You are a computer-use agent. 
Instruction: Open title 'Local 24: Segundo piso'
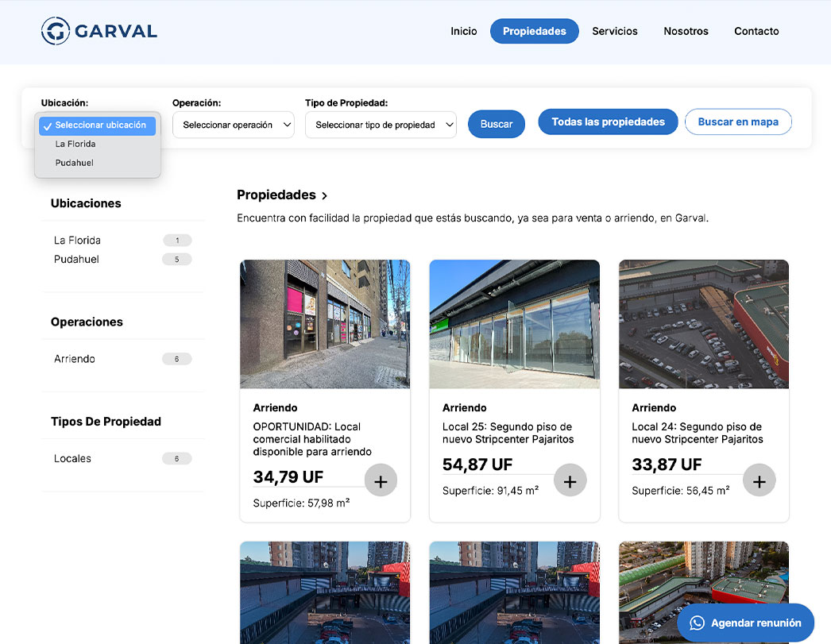tap(698, 433)
